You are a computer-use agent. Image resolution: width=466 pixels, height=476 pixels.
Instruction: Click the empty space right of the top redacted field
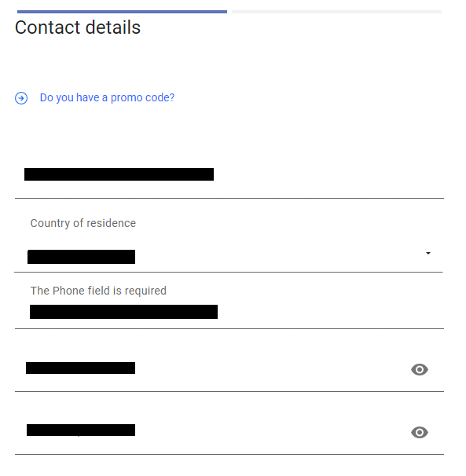pyautogui.click(x=328, y=174)
